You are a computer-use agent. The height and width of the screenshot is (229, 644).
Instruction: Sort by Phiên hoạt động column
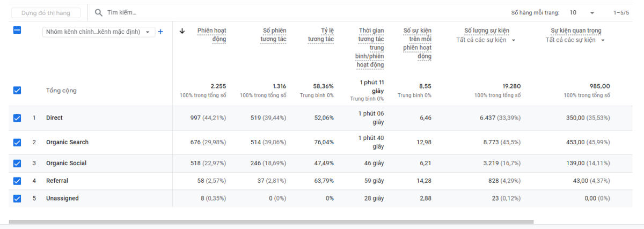click(212, 35)
